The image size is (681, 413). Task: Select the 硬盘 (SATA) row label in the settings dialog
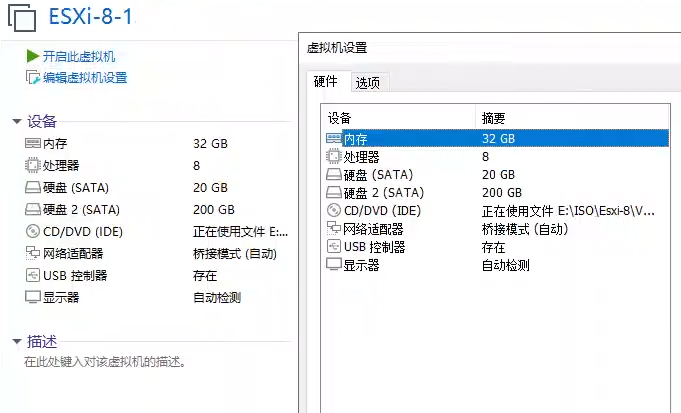pyautogui.click(x=378, y=175)
